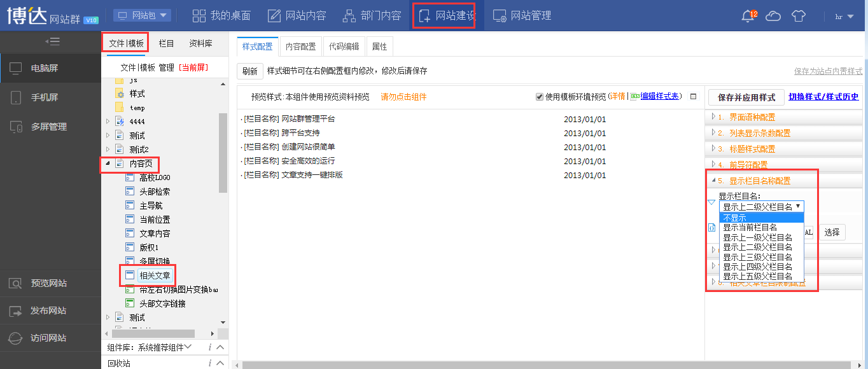Click the 选择 button
Viewport: 868px width, 369px height.
pyautogui.click(x=832, y=232)
